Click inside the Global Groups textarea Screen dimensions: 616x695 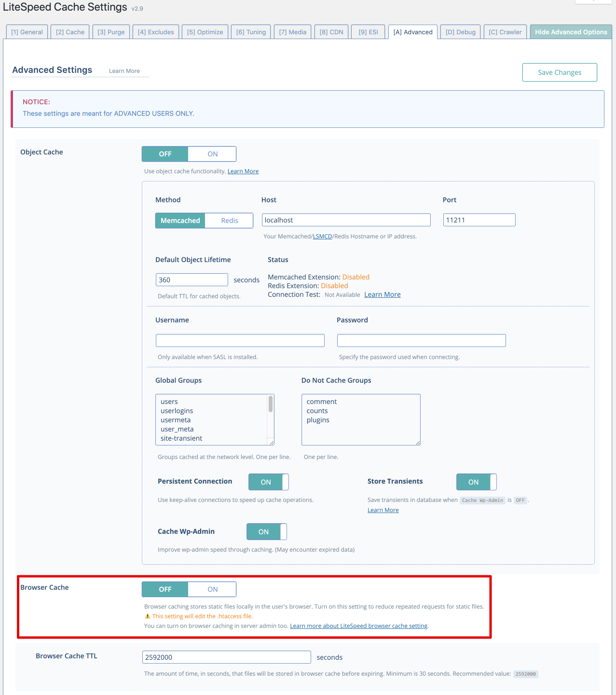point(212,420)
